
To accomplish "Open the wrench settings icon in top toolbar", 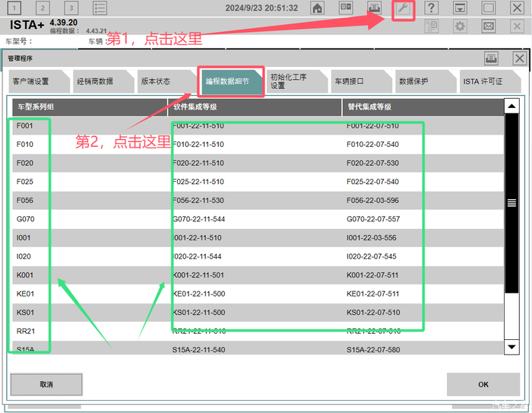I will pyautogui.click(x=403, y=8).
